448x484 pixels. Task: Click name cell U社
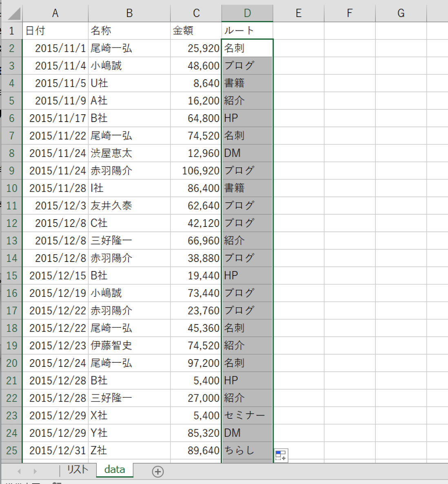click(129, 83)
